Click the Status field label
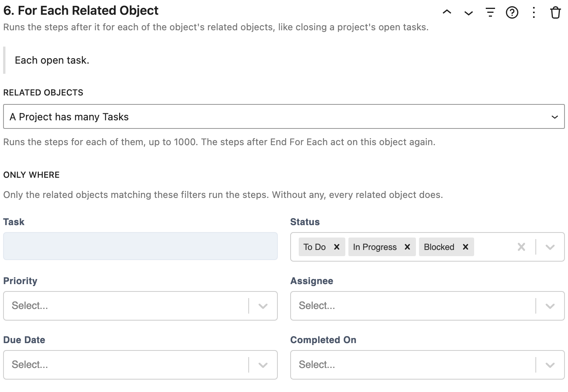 coord(305,222)
